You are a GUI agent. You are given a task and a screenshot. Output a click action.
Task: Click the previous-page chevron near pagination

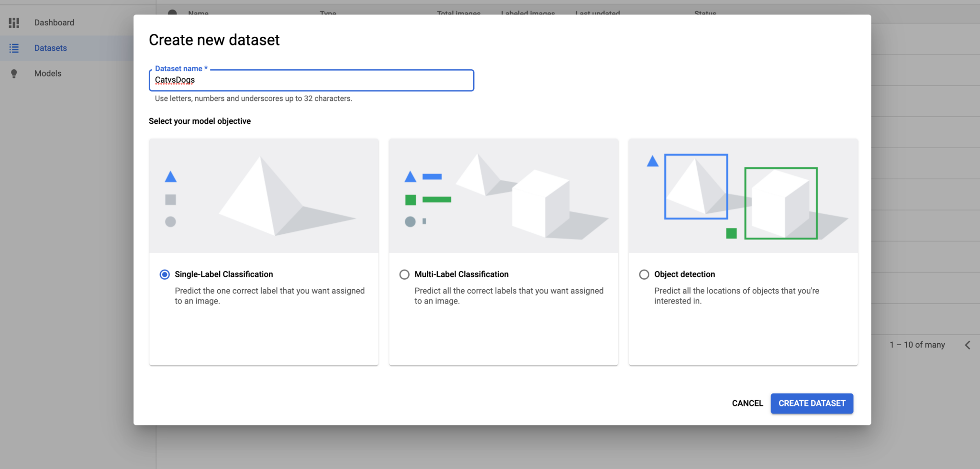(968, 345)
